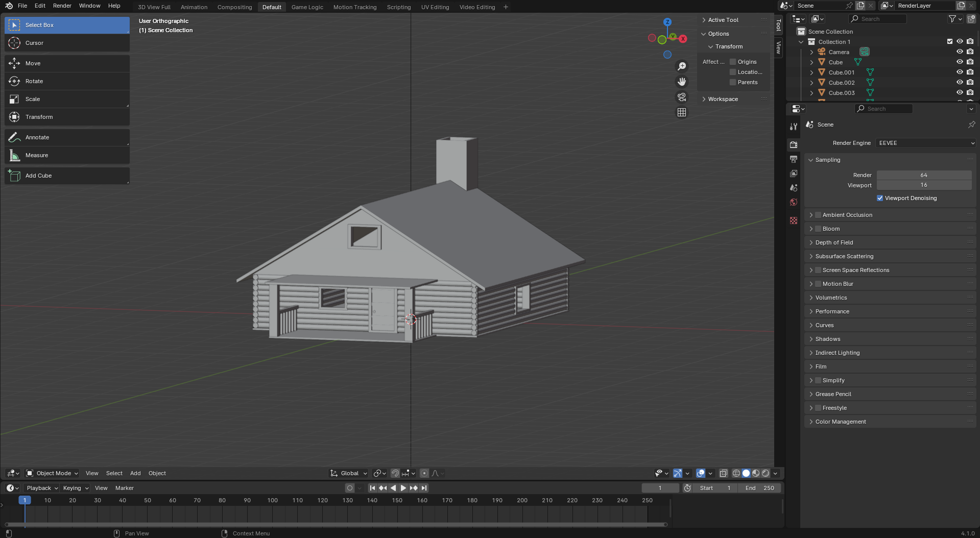The image size is (980, 538).
Task: Hide Cube.001 with eye icon
Action: tap(960, 72)
